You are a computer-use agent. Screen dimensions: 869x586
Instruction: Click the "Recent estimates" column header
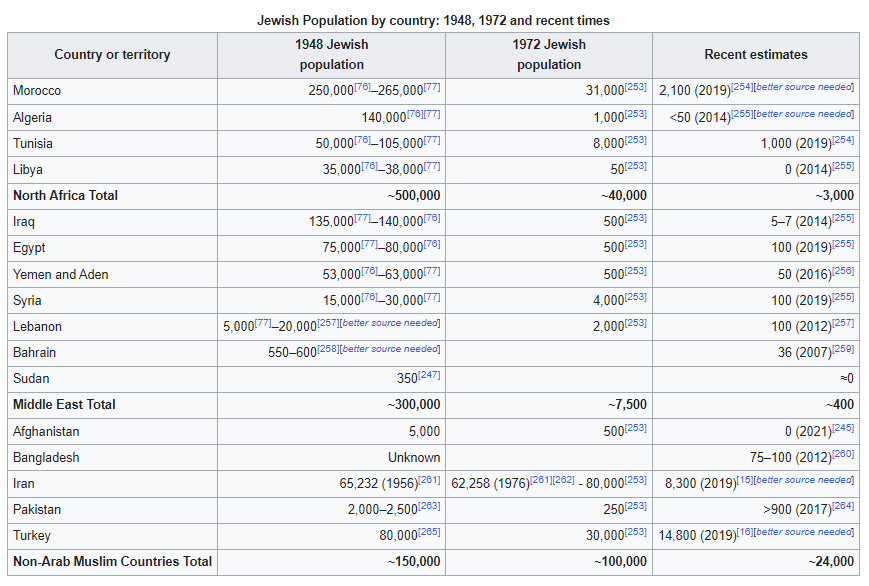point(755,55)
